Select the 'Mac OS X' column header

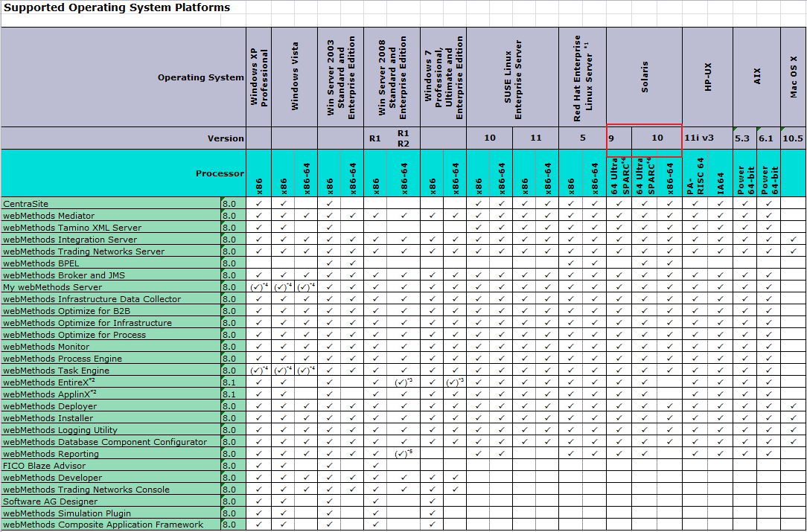point(794,77)
